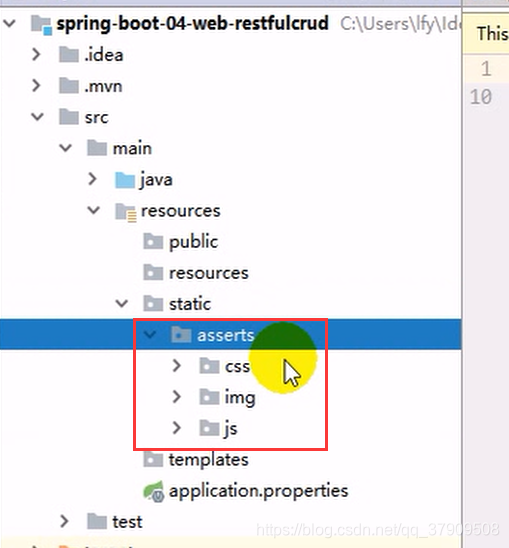Select the .mvn folder label
Image resolution: width=509 pixels, height=548 pixels.
(x=103, y=86)
